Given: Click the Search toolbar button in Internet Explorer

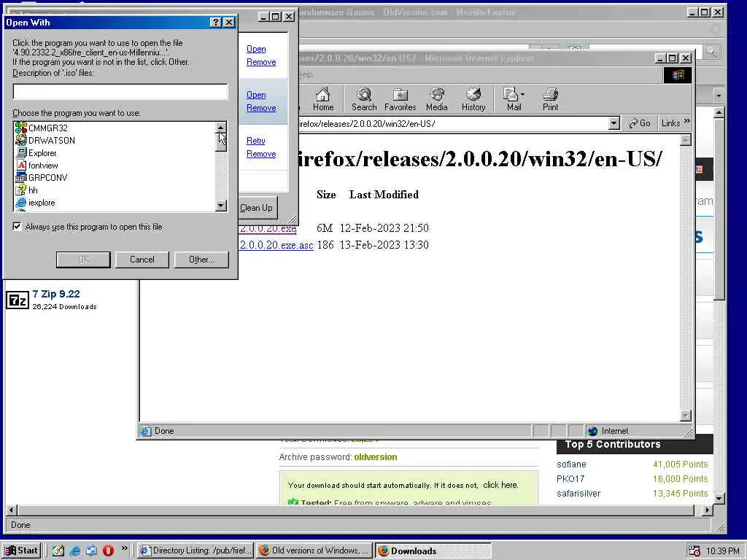Looking at the screenshot, I should pyautogui.click(x=364, y=99).
